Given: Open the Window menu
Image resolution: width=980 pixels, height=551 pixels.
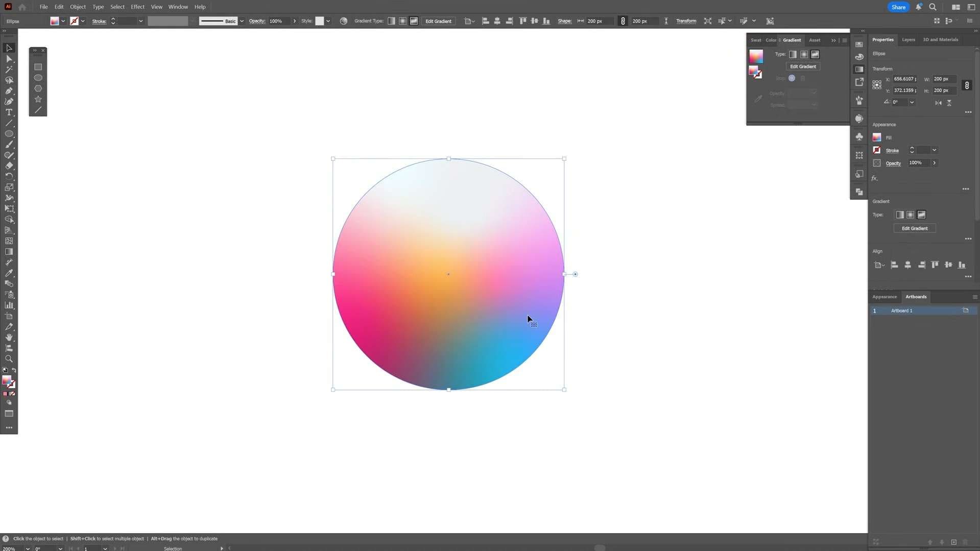Looking at the screenshot, I should point(178,7).
